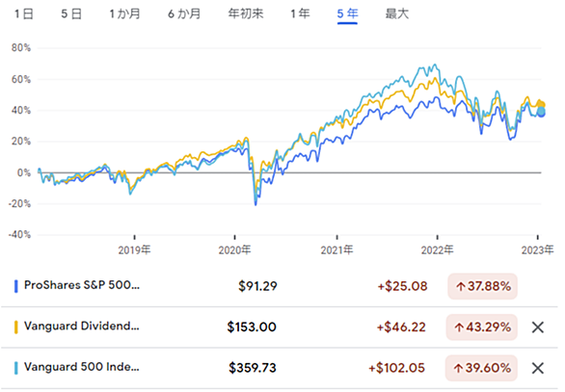Choose the 年初来 range tab
The height and width of the screenshot is (392, 565).
point(246,14)
